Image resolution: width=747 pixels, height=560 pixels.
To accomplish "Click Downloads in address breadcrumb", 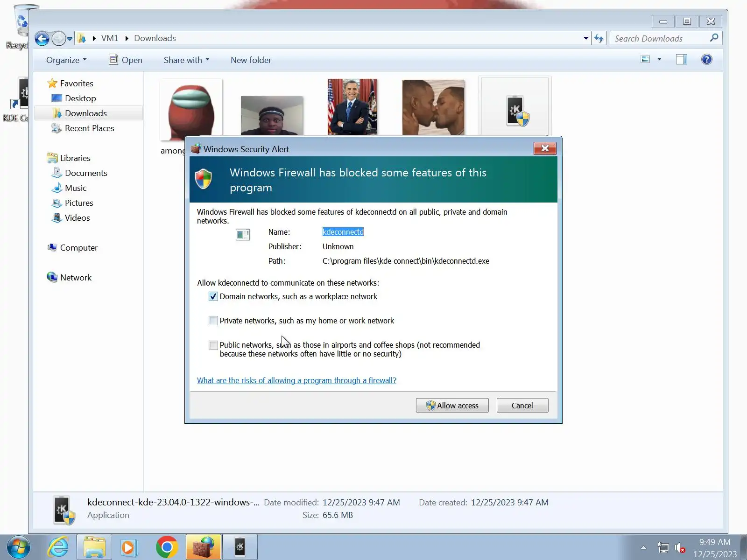I will [x=155, y=38].
